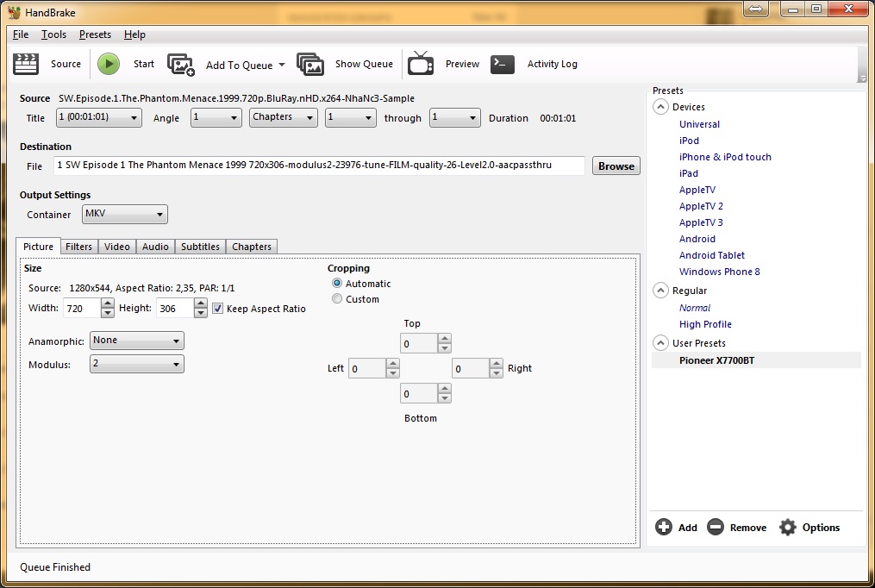This screenshot has height=588, width=875.
Task: Select the Normal preset
Action: pyautogui.click(x=695, y=308)
